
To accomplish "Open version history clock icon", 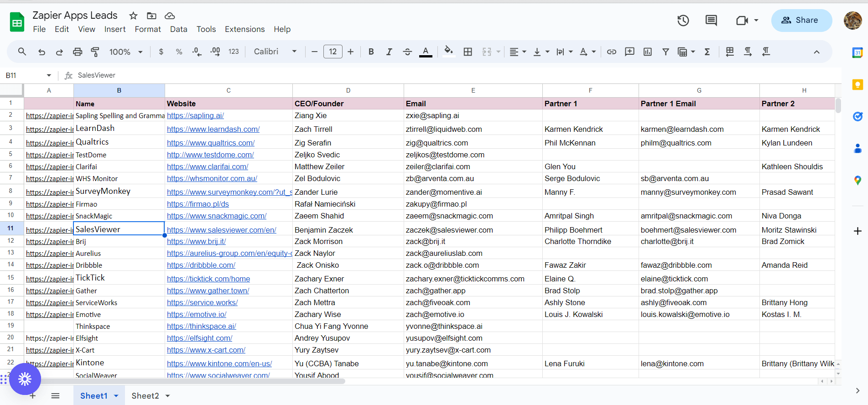I will click(683, 20).
